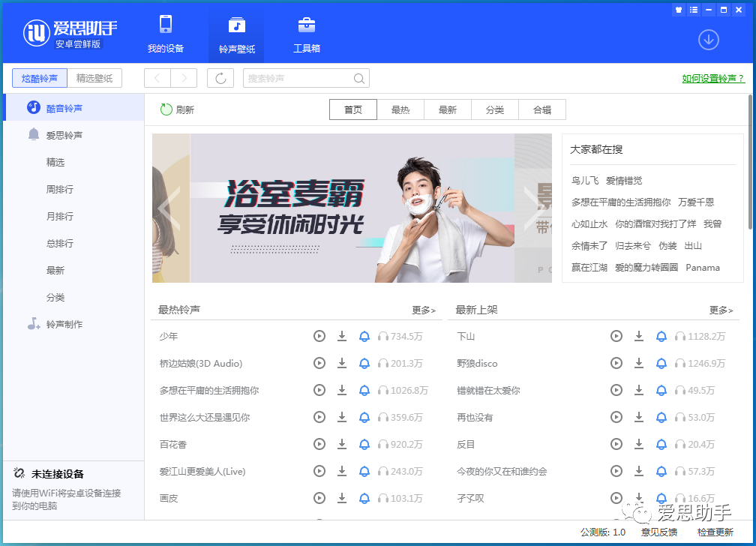This screenshot has height=546, width=756.
Task: Click 意见反馈 in the status bar
Action: point(659,532)
